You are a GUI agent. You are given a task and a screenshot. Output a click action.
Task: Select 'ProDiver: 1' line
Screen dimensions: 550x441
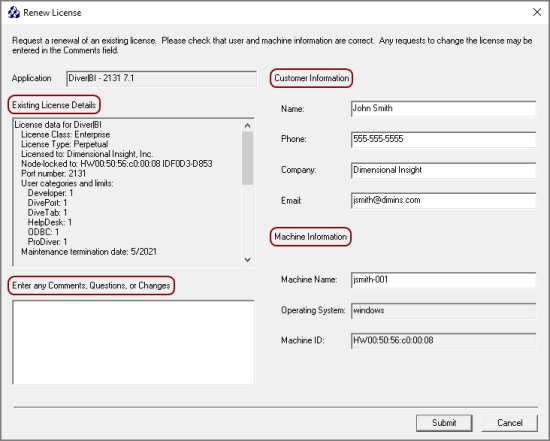(47, 242)
